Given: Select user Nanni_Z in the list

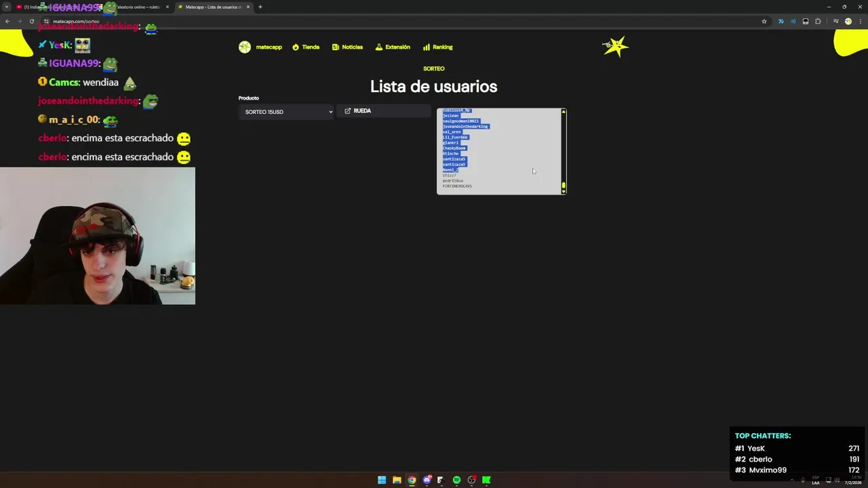Looking at the screenshot, I should (x=450, y=169).
